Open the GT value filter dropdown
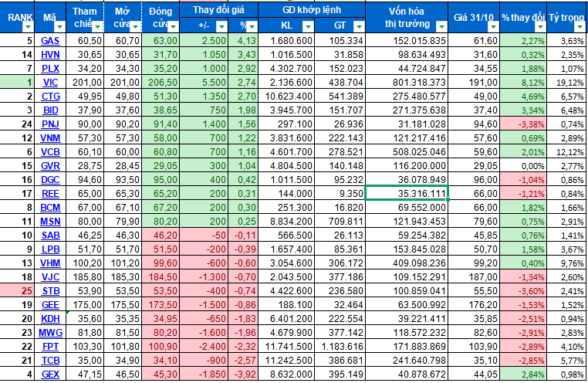Viewport: 588px width, 383px height. pyautogui.click(x=360, y=26)
